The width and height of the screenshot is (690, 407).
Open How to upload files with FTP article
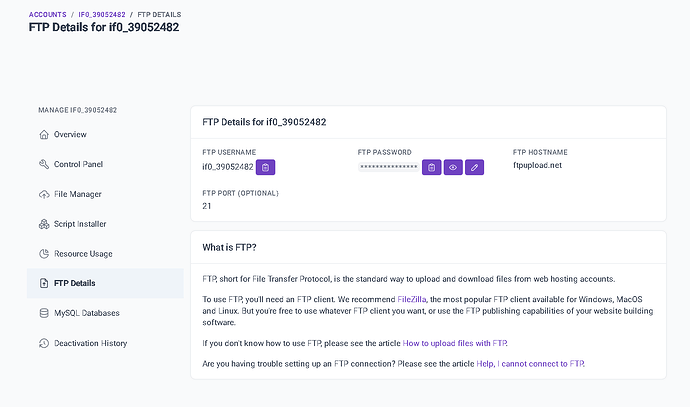click(455, 343)
